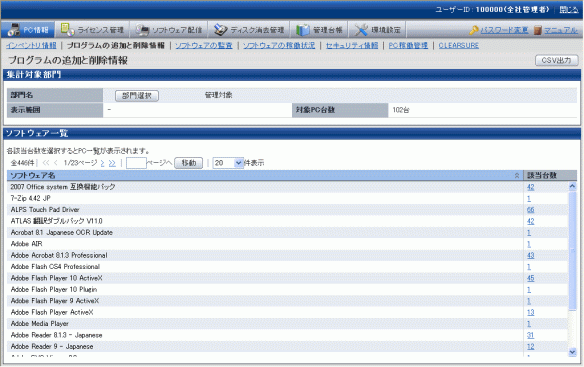
Task: Open count for Adobe Flash CS4 Professional
Action: click(529, 267)
